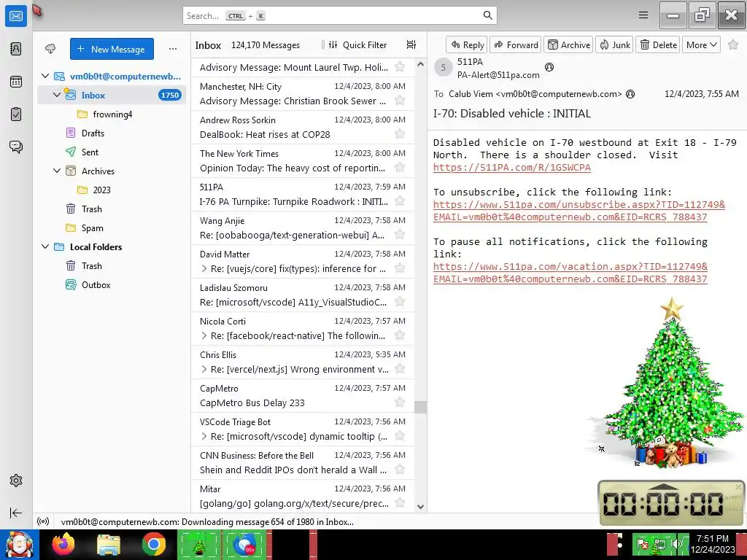Open File Explorer from taskbar
This screenshot has width=747, height=560.
tap(109, 544)
